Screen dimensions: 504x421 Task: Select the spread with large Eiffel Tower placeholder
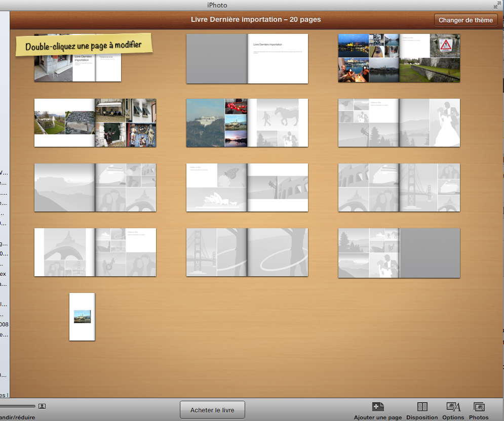click(x=95, y=252)
